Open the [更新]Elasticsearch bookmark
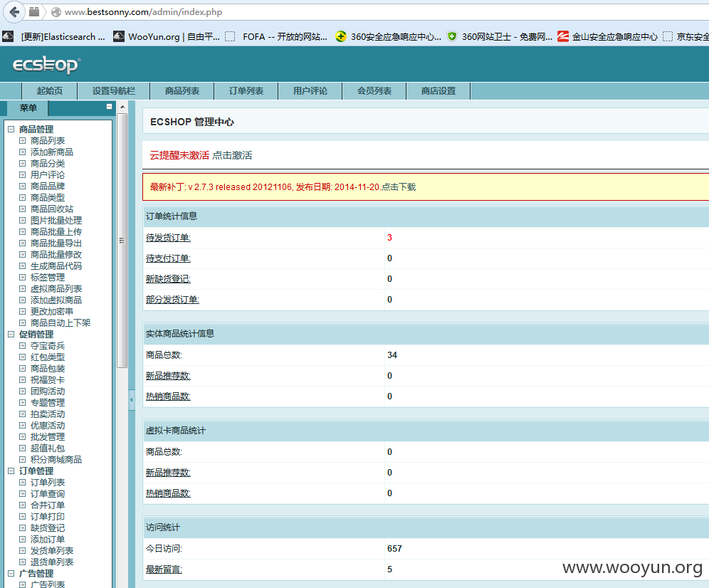Viewport: 709px width, 588px height. [x=54, y=36]
